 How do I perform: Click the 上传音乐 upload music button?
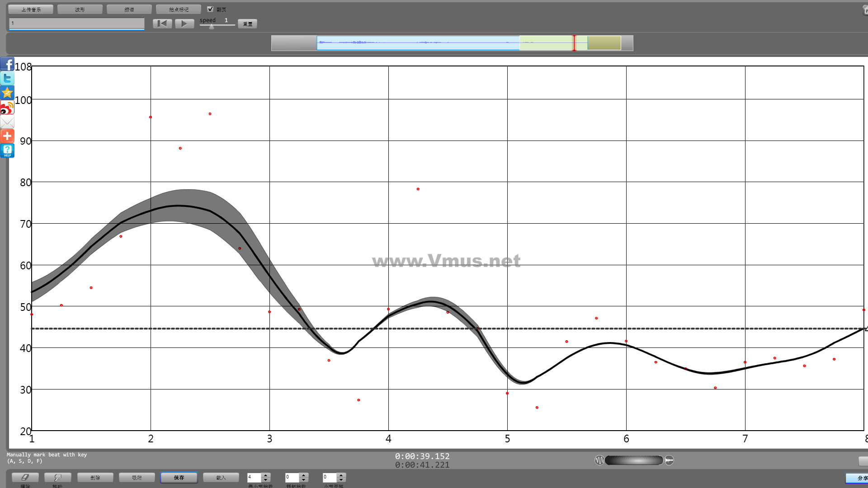click(x=31, y=9)
